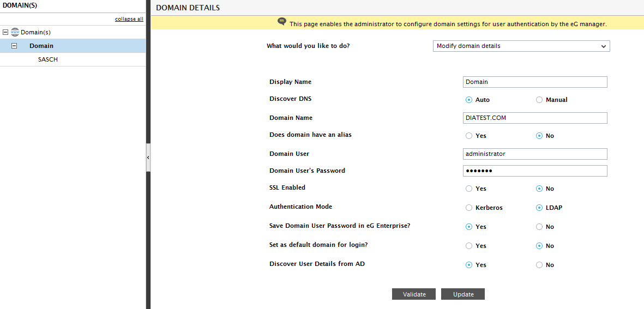Enable SSL by selecting Yes

pos(468,189)
